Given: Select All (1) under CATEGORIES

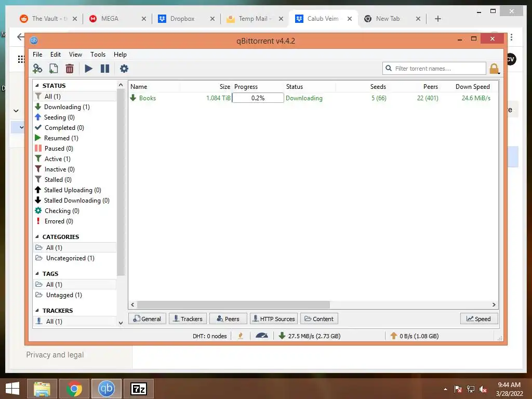Looking at the screenshot, I should (x=75, y=247).
